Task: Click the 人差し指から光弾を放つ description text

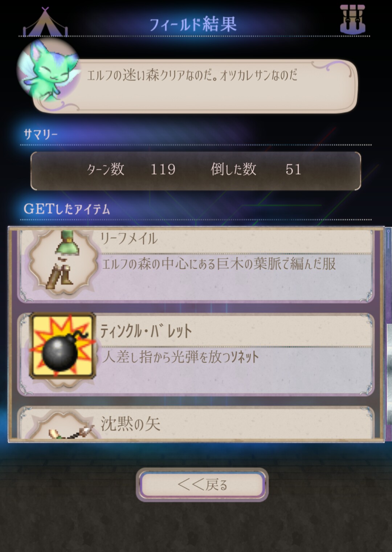Action: pyautogui.click(x=180, y=357)
